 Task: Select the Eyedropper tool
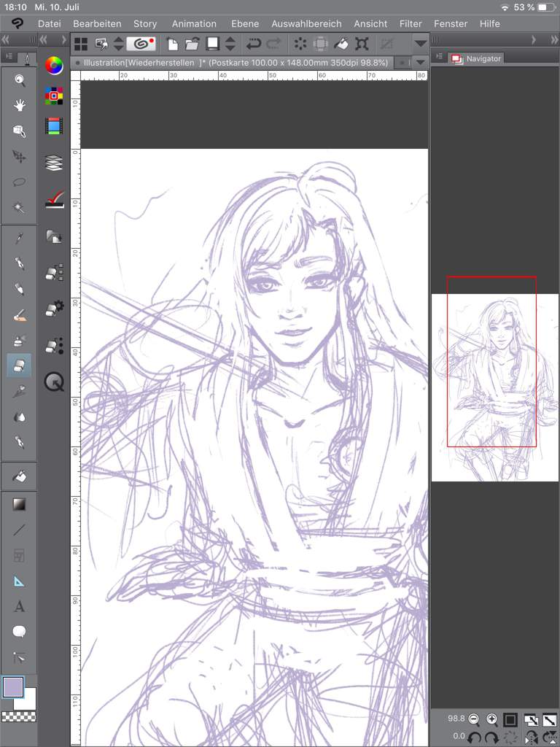click(x=19, y=238)
